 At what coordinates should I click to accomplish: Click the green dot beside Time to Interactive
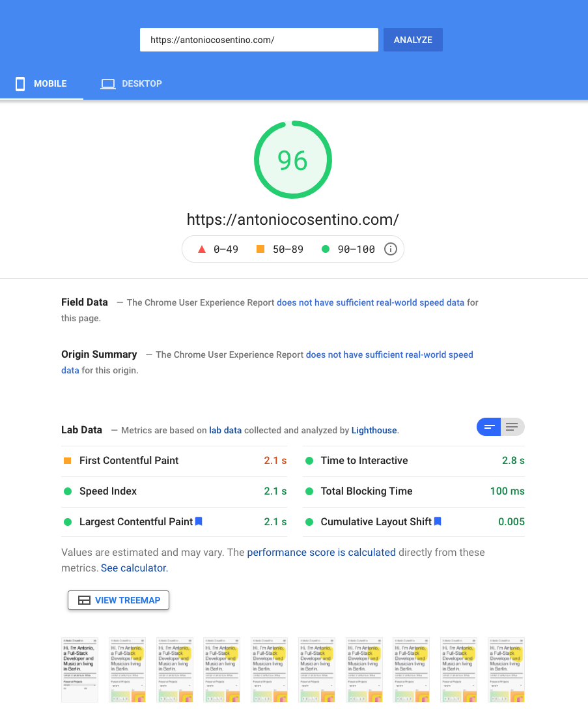point(309,461)
